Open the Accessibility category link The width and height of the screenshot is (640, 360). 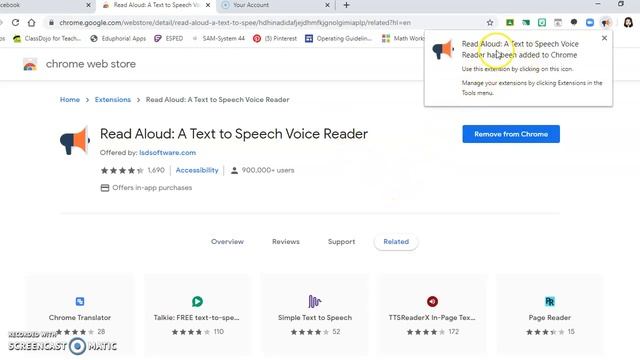pyautogui.click(x=197, y=170)
